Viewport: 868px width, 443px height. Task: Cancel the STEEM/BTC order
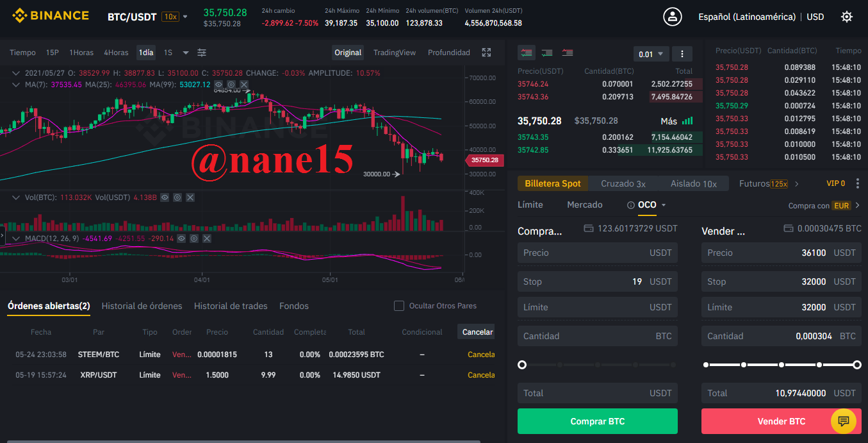[481, 355]
